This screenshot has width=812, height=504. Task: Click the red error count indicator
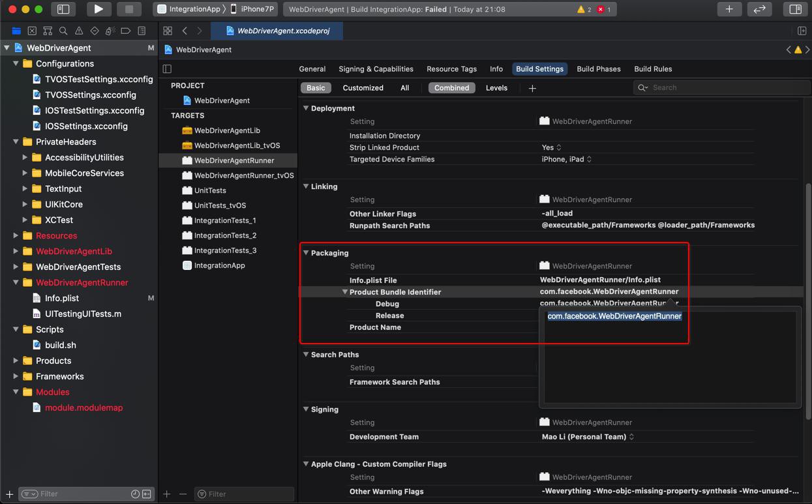(x=604, y=9)
